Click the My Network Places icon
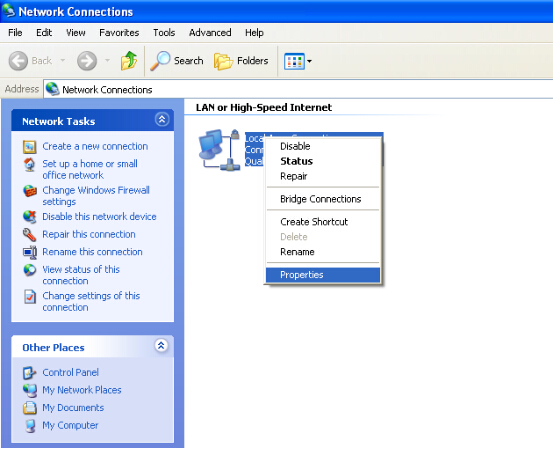553x449 pixels. coord(30,390)
